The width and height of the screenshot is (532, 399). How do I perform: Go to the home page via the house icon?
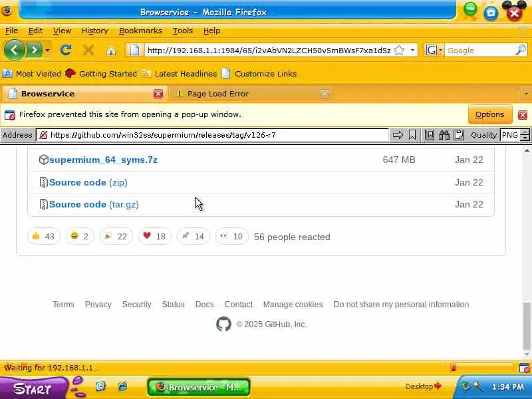pyautogui.click(x=111, y=51)
